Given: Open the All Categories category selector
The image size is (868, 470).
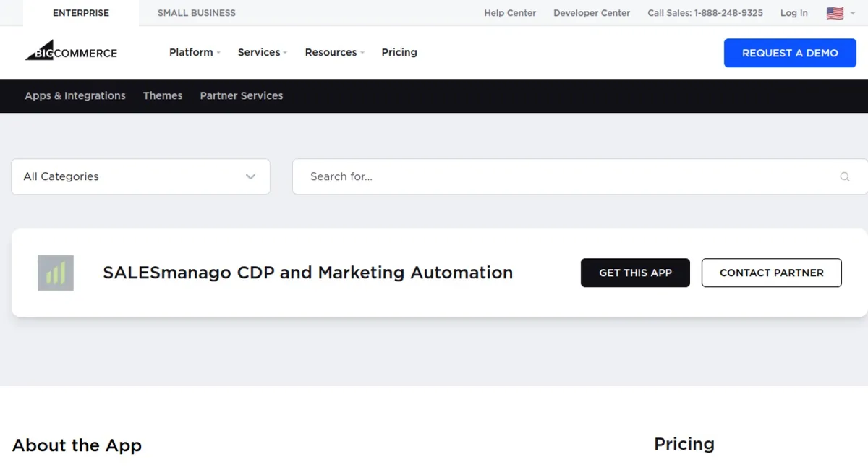Looking at the screenshot, I should (140, 176).
